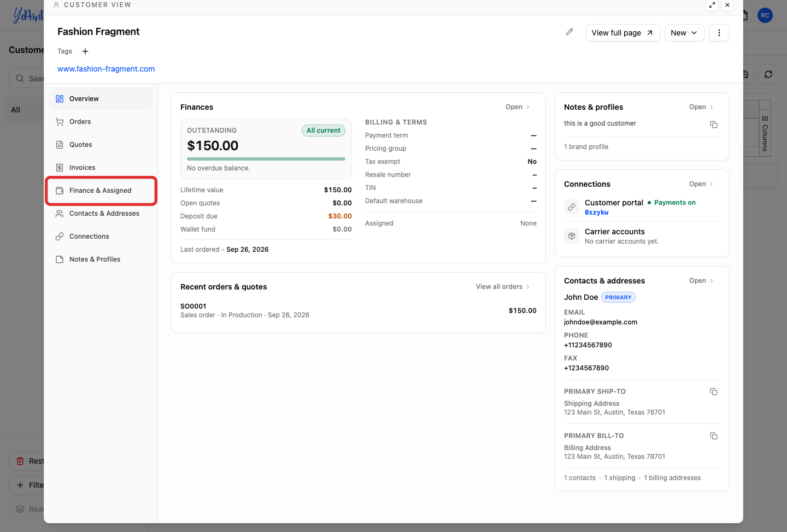Screen dimensions: 787x532
Task: Click the View full page button
Action: [x=622, y=33]
